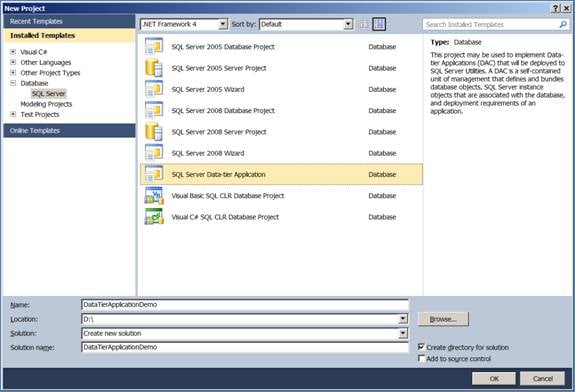Screen dimensions: 575x392
Task: Pick SQL Server 2008 Database Project icon
Action: click(x=154, y=110)
